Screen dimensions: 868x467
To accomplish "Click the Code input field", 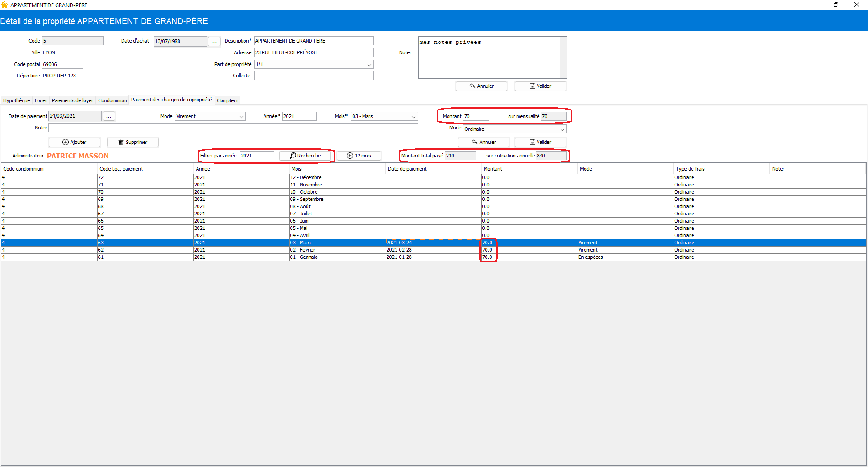I will click(x=73, y=41).
